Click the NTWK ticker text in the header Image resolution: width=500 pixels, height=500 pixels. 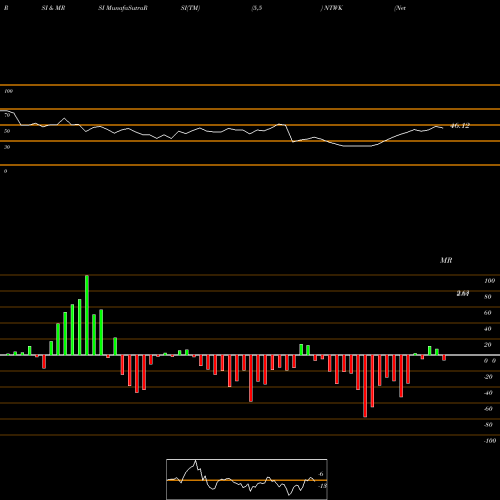click(x=333, y=8)
